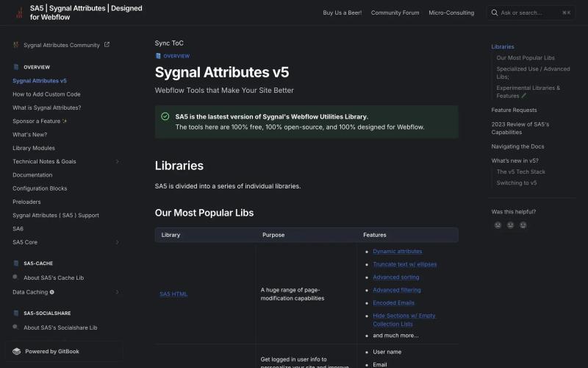Open the Documentation sidebar page

pyautogui.click(x=32, y=175)
